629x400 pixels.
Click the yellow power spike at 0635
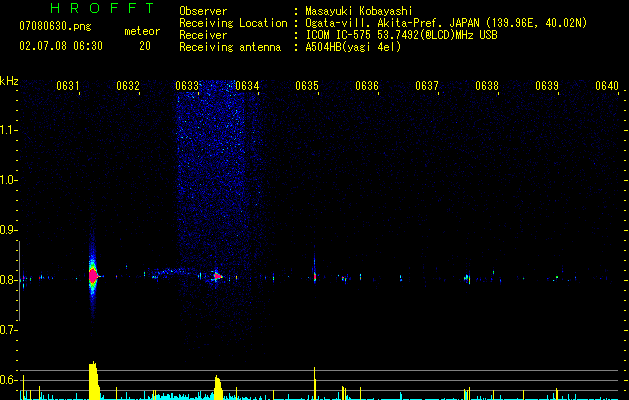[314, 383]
